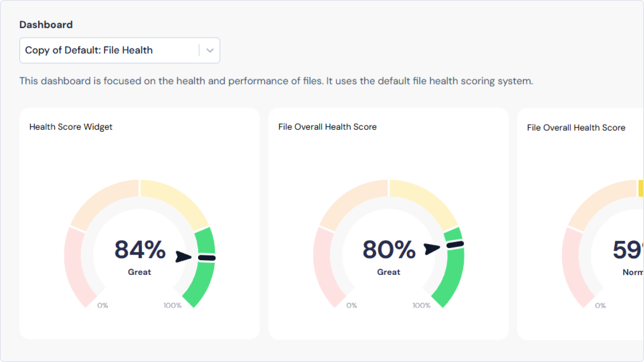The height and width of the screenshot is (362, 644).
Task: Click the 84% score value
Action: click(140, 250)
